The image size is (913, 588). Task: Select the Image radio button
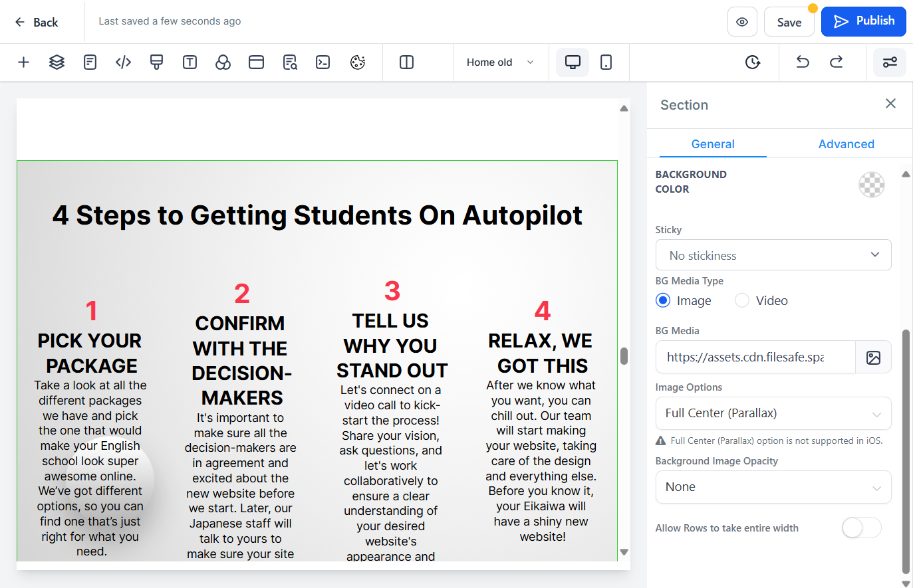point(663,301)
